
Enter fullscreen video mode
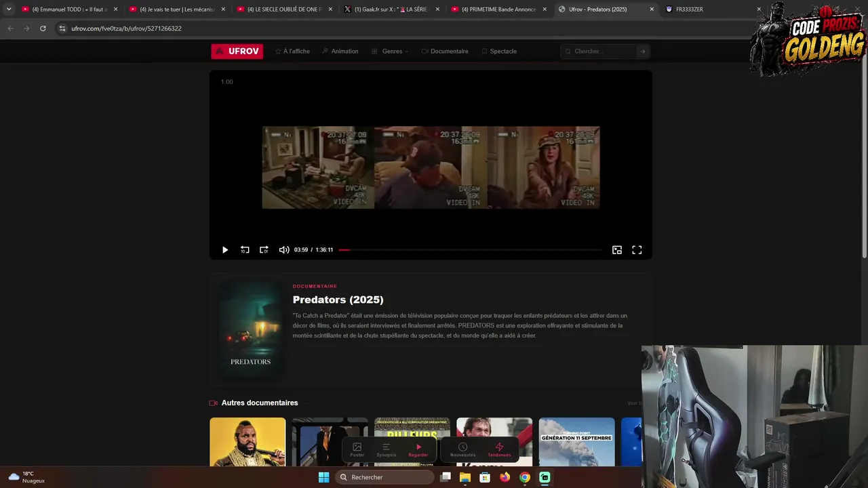click(637, 250)
